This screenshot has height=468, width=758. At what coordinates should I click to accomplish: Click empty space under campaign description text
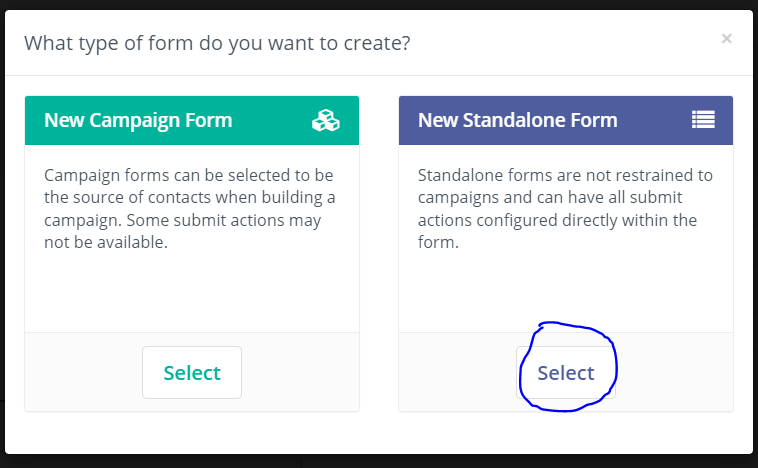pos(192,292)
